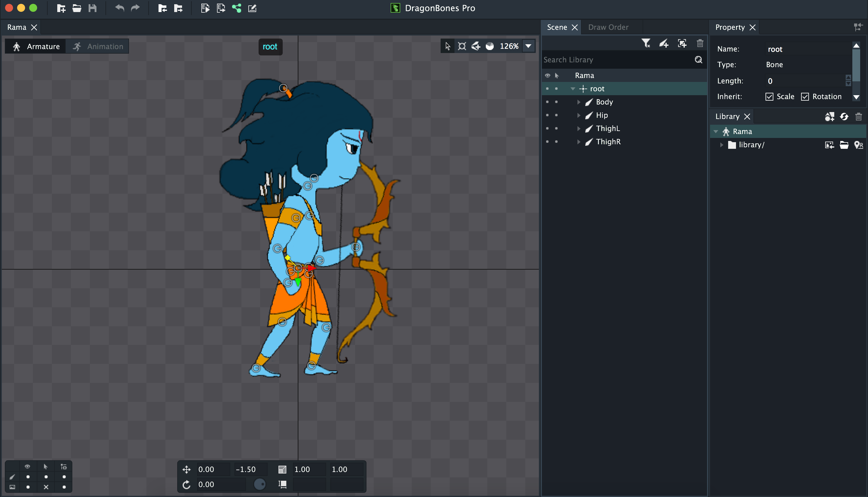The height and width of the screenshot is (497, 868).
Task: Click the add bone icon in Scene panel
Action: 664,43
